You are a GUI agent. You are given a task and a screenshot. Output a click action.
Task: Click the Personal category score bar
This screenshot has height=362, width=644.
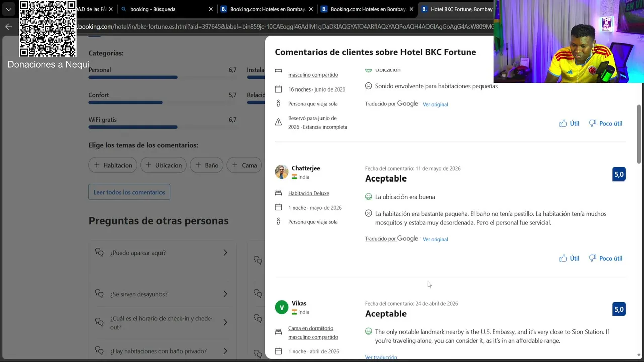(x=163, y=77)
